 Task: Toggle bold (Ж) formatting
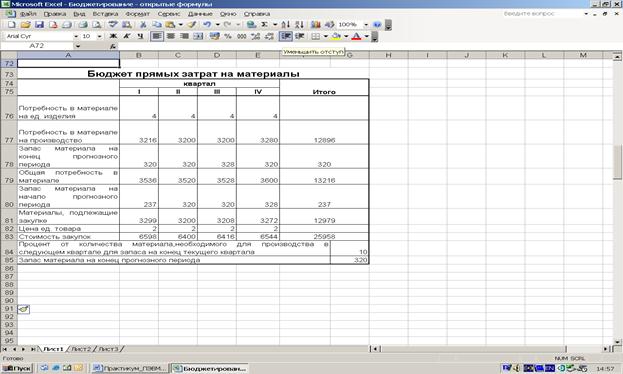pos(113,36)
